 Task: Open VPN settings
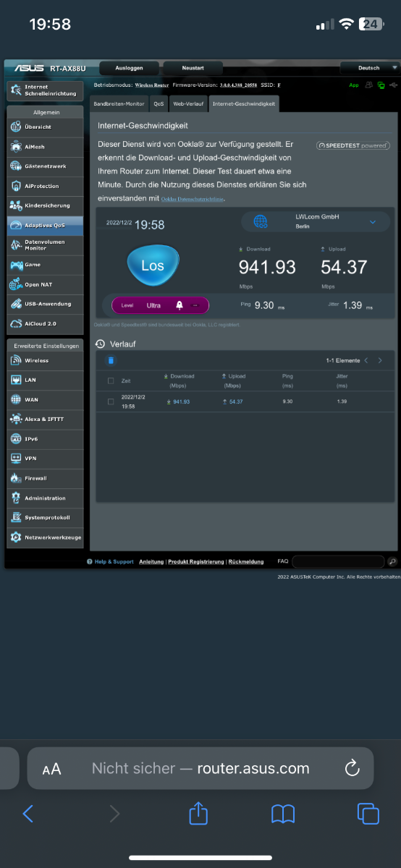[x=44, y=459]
